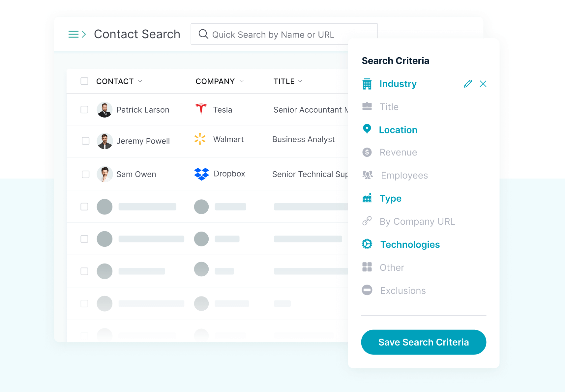Screen dimensions: 565x392
Task: Select the Employees criteria item
Action: [404, 175]
